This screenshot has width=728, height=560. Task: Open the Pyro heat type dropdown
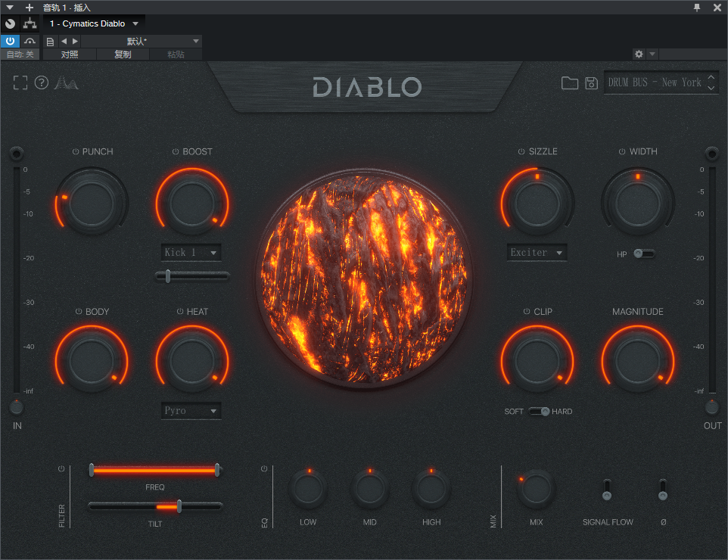point(191,411)
